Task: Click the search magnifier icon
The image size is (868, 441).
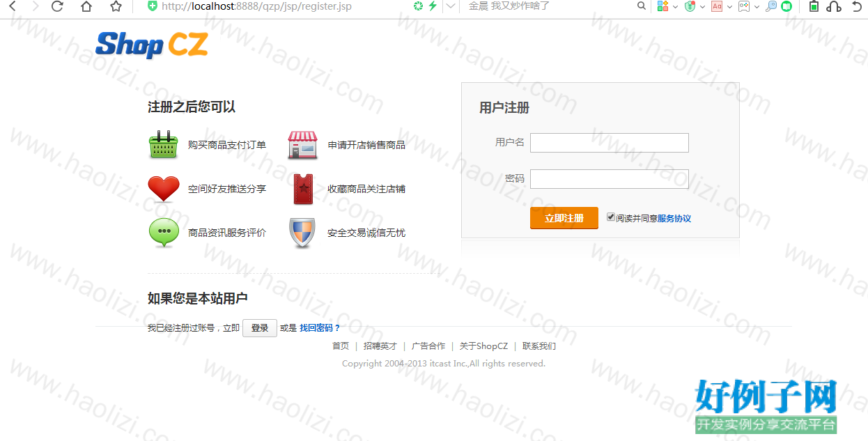Action: point(642,6)
